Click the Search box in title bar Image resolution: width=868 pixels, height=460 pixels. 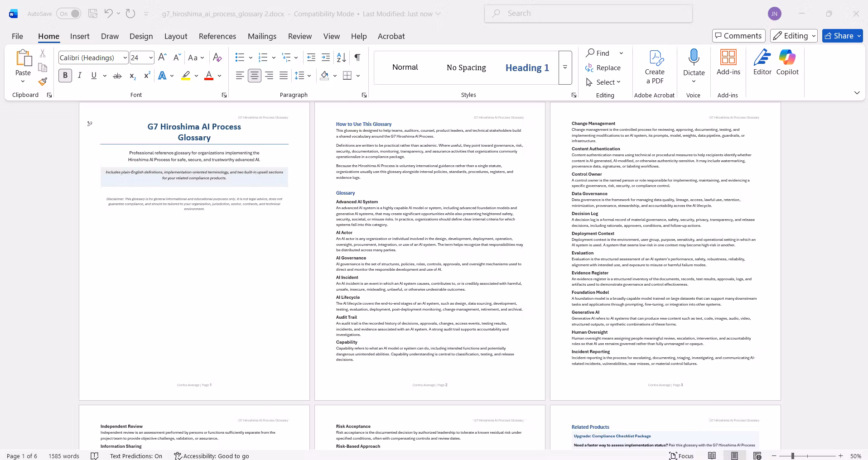pos(588,14)
